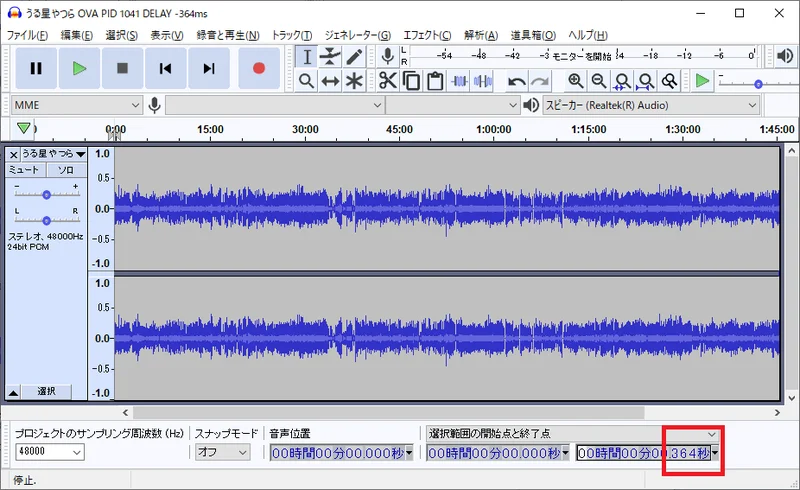Viewport: 800px width, 490px height.
Task: Click the Record button
Action: point(259,68)
